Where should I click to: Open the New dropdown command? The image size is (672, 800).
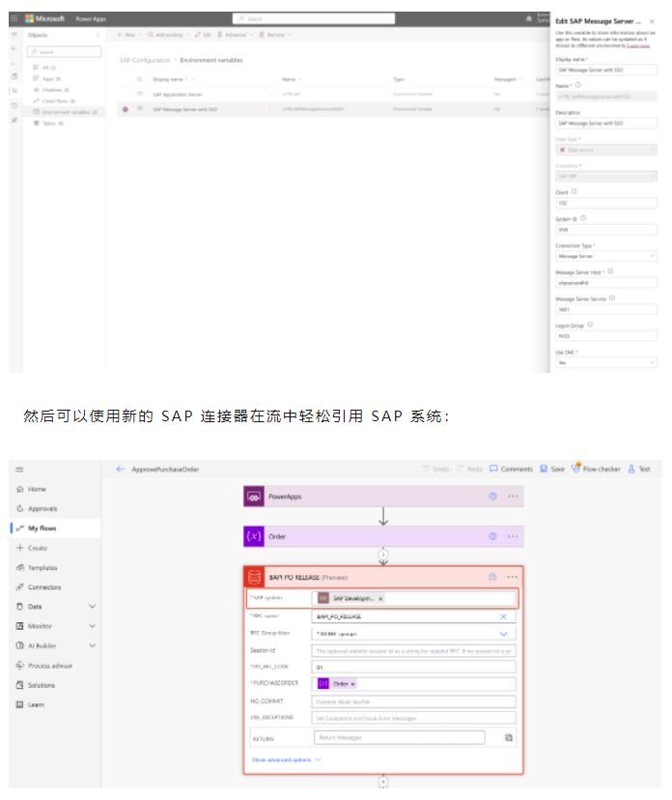pyautogui.click(x=129, y=35)
